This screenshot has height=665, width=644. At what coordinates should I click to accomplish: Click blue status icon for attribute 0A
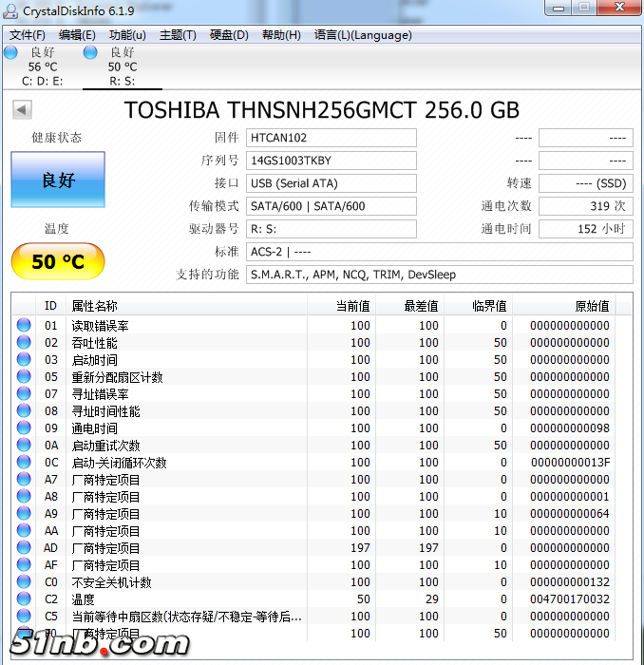(24, 445)
